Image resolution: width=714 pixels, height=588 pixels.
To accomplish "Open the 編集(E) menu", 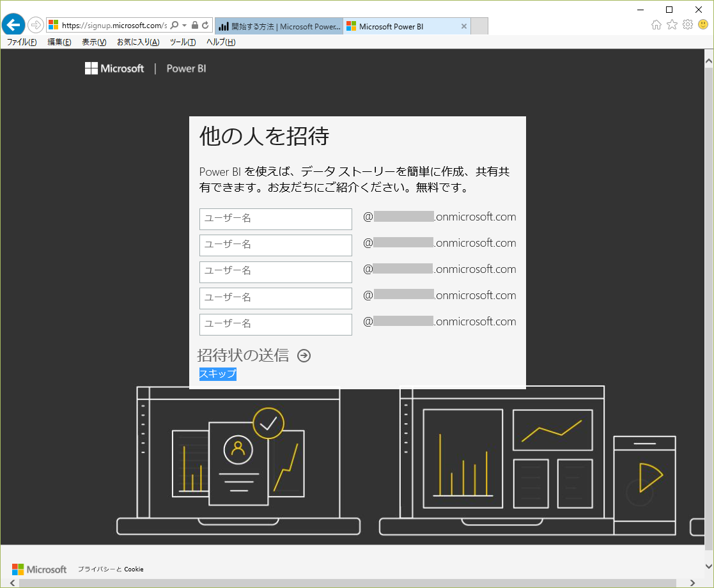I will coord(59,42).
